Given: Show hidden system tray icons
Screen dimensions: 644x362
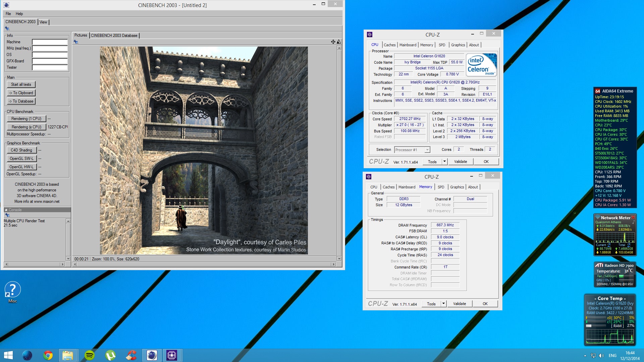Looking at the screenshot, I should point(585,356).
